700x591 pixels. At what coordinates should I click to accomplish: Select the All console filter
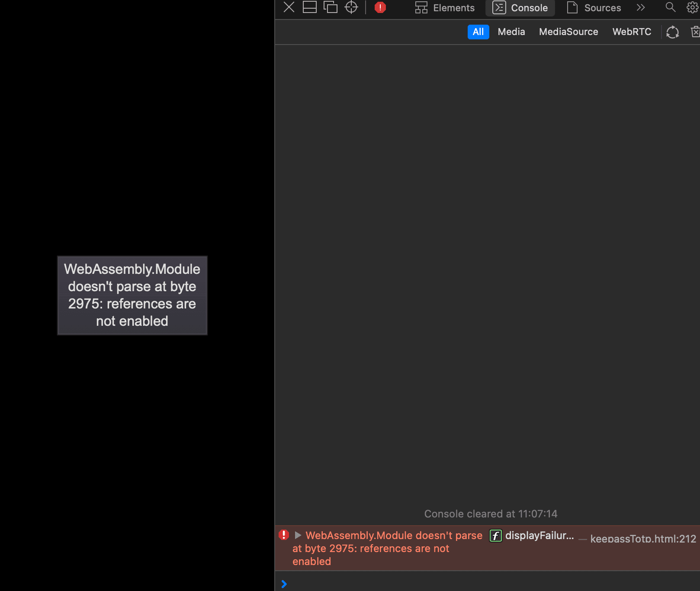click(x=478, y=32)
